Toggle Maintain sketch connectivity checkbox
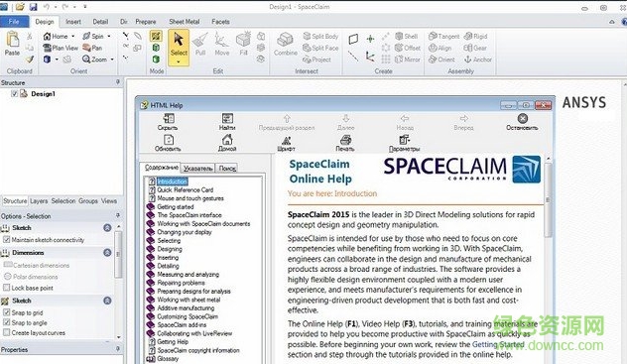 6,240
